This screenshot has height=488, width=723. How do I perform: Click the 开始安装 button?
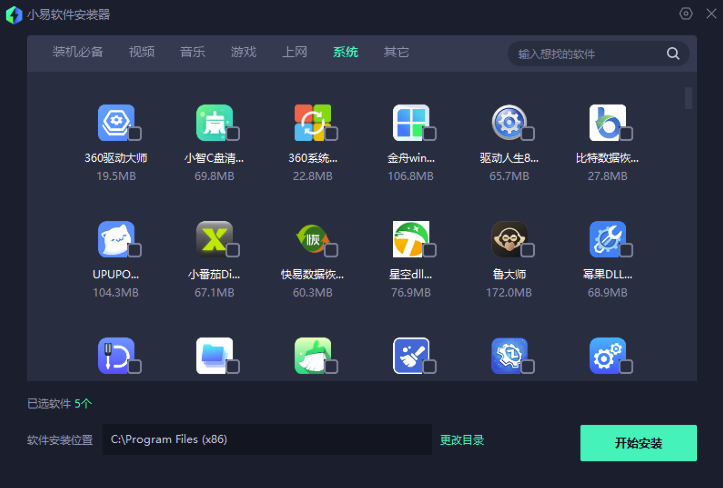point(638,443)
